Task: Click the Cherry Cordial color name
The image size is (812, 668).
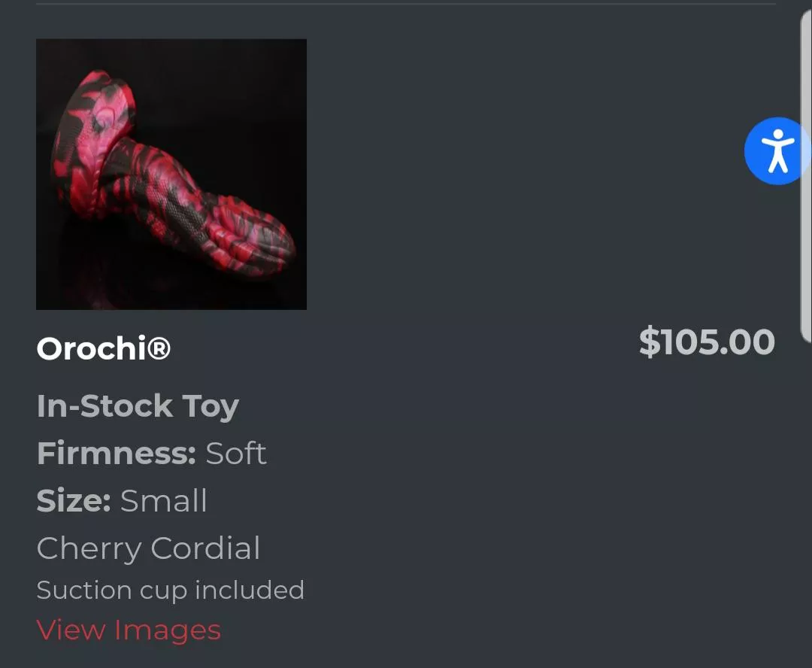Action: pos(148,548)
